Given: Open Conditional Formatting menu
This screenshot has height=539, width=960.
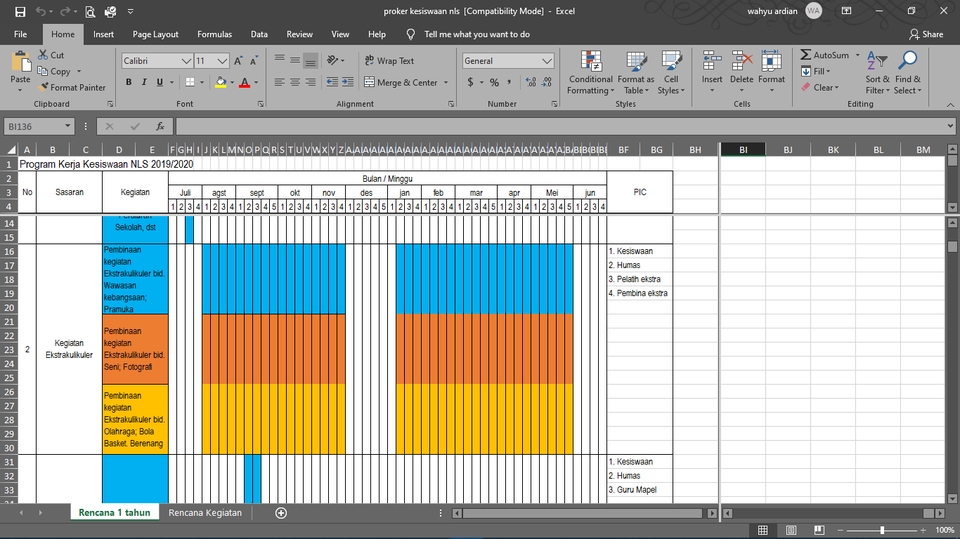Looking at the screenshot, I should point(590,73).
